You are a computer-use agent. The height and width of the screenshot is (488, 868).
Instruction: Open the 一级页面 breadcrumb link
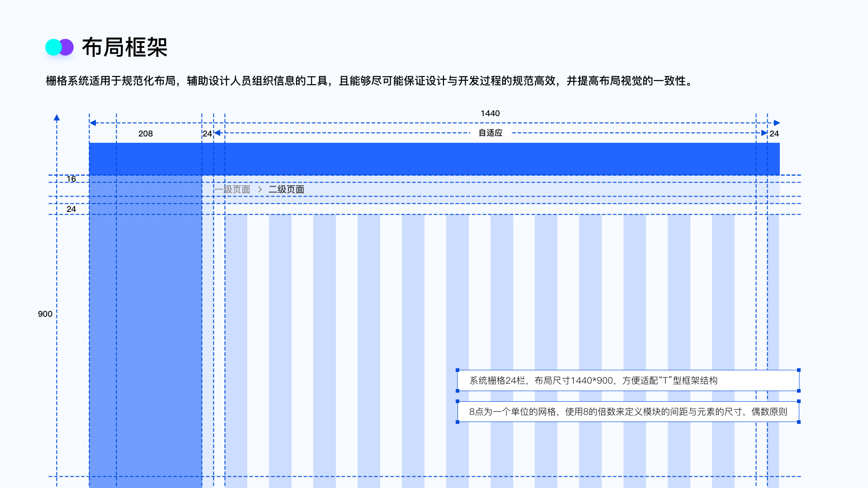pos(233,189)
